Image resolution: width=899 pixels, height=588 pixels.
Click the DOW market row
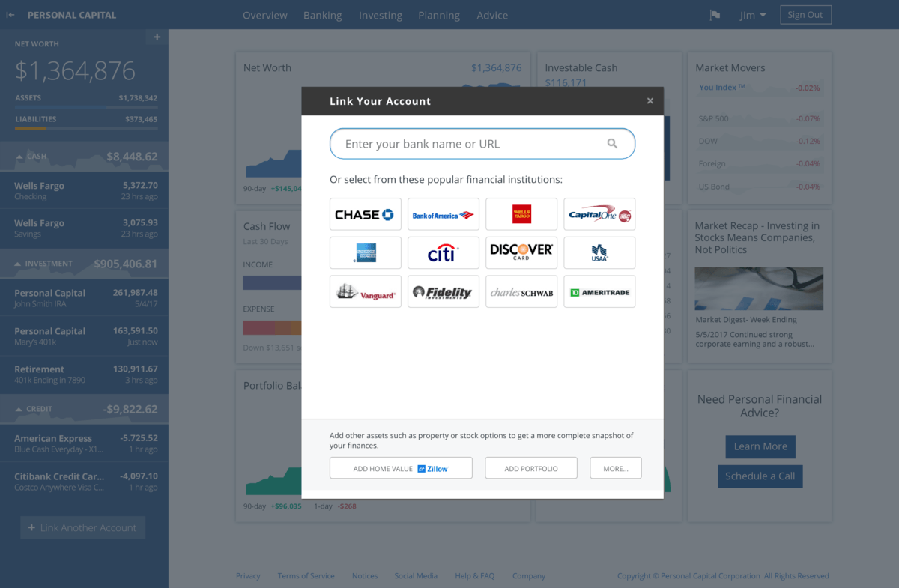tap(760, 141)
